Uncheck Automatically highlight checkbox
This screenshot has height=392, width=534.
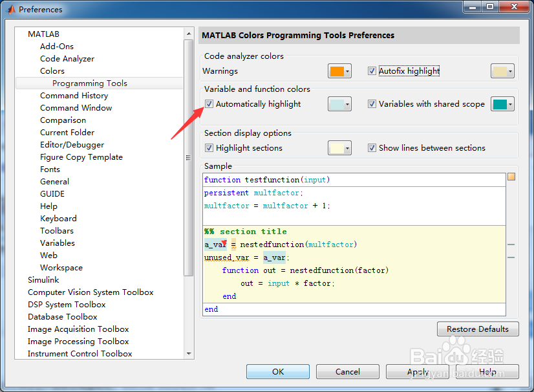(x=209, y=104)
